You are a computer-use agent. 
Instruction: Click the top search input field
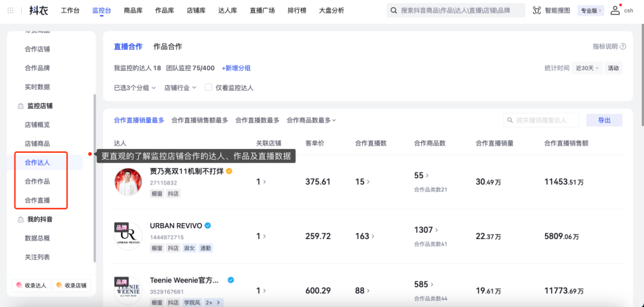coord(456,11)
